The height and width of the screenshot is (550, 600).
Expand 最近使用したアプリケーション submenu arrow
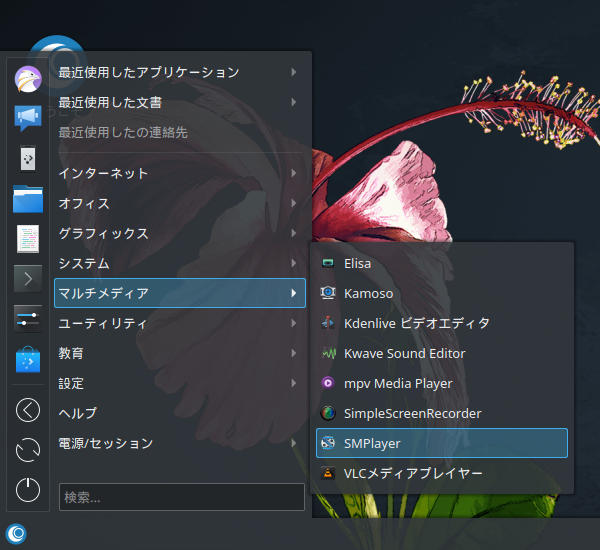[x=293, y=72]
